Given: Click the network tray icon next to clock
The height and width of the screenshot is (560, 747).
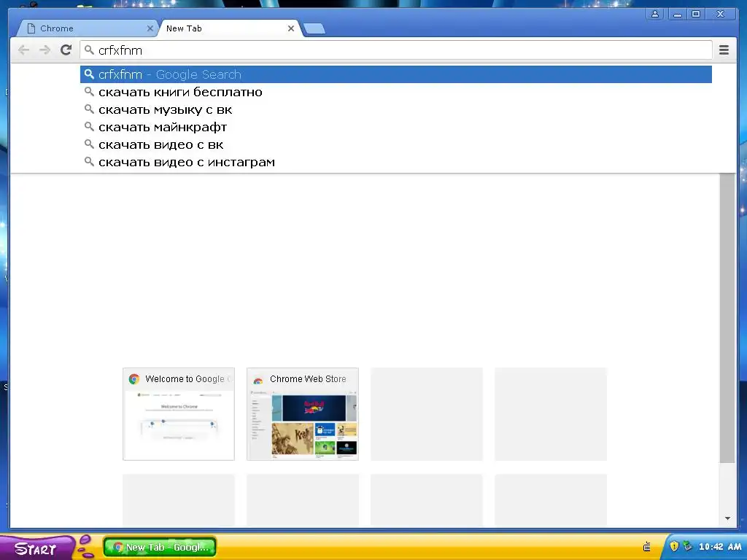Looking at the screenshot, I should [x=687, y=547].
